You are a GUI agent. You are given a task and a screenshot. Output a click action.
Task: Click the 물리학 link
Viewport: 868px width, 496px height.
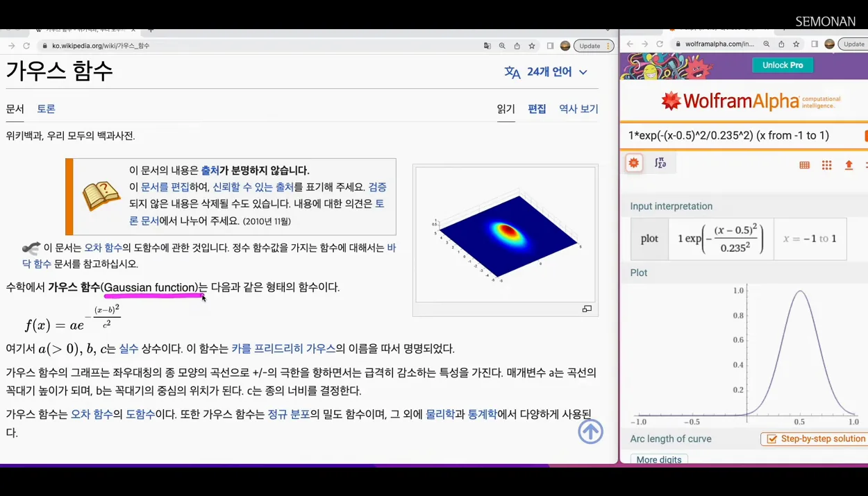pyautogui.click(x=440, y=414)
